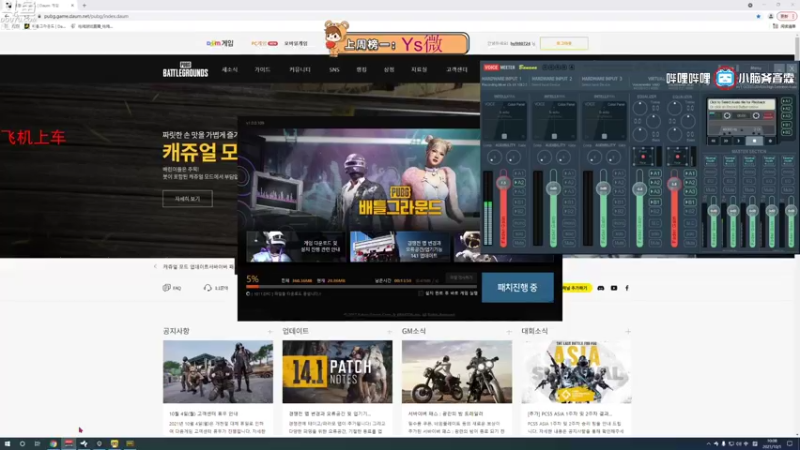Click the PUBG Battlegrounds logo
This screenshot has width=800, height=450.
coord(185,69)
